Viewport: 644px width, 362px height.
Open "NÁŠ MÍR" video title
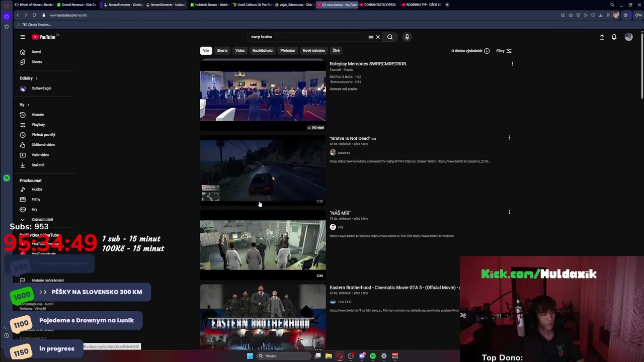click(340, 213)
